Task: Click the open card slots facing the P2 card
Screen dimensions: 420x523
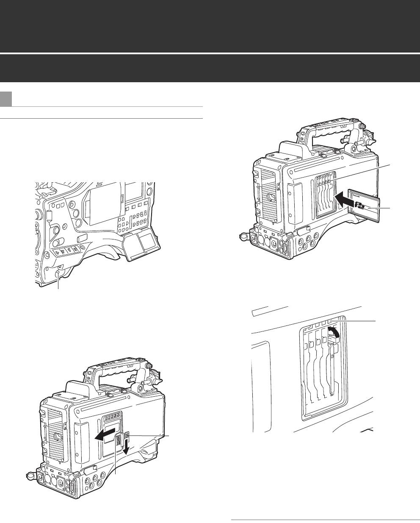Action: click(x=326, y=195)
